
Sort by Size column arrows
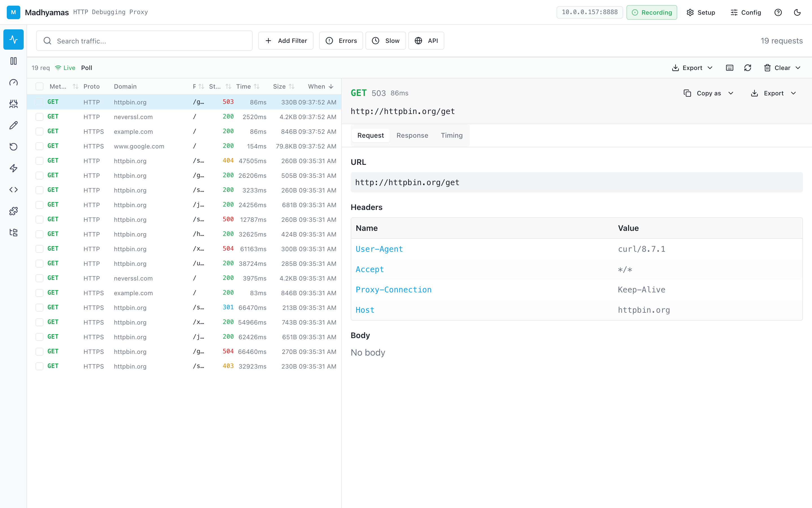pos(292,86)
